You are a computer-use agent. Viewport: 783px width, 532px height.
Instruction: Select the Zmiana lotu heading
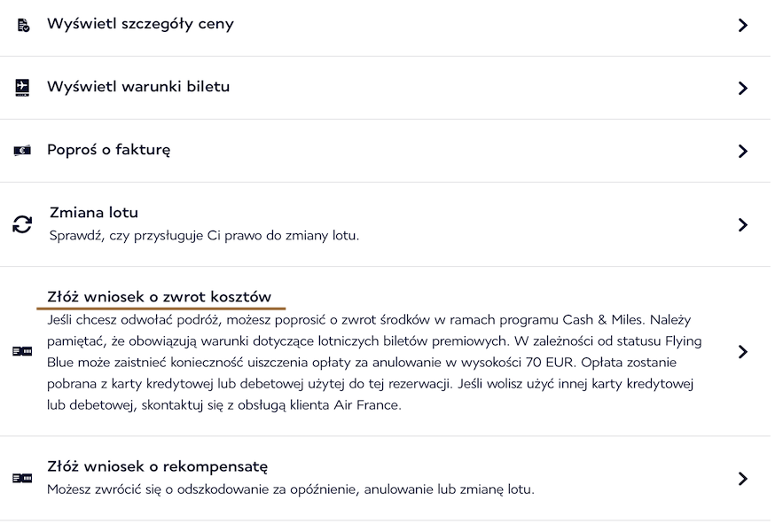(x=94, y=212)
